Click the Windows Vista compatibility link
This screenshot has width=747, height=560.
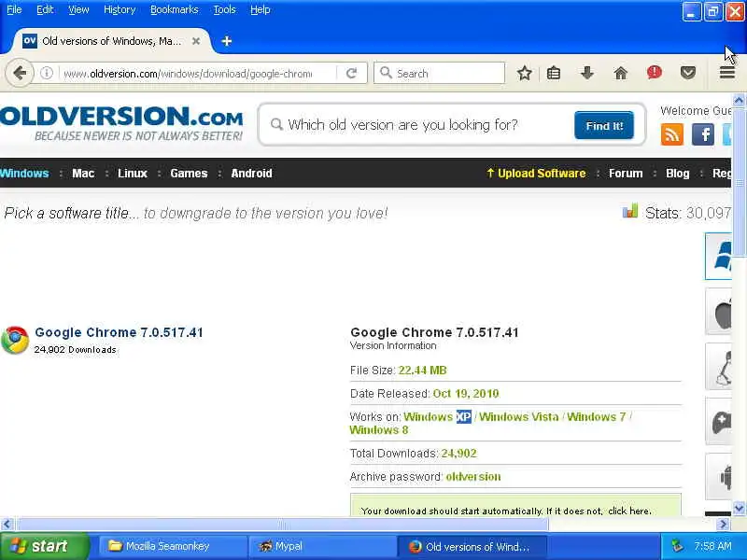tap(519, 416)
